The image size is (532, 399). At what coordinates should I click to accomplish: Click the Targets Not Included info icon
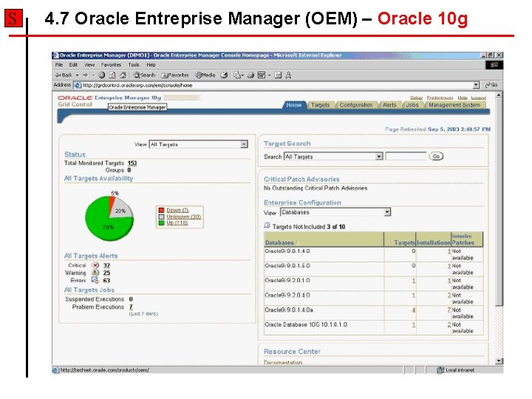coord(267,225)
